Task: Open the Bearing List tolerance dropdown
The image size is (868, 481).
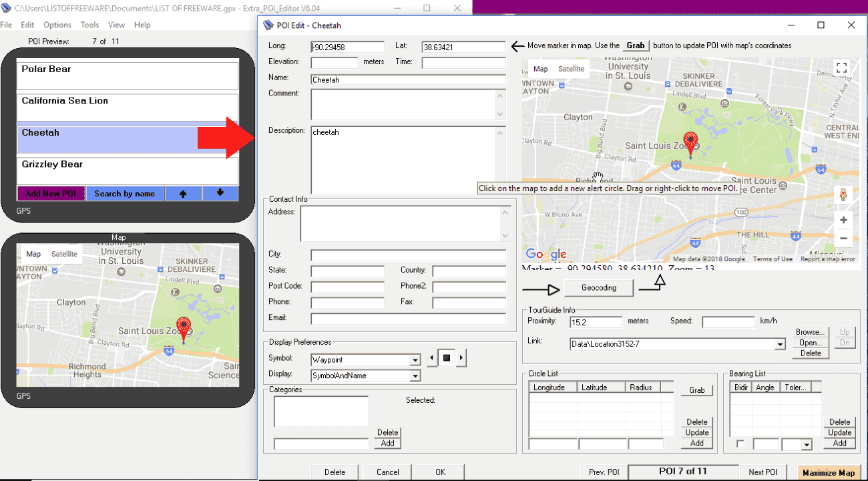Action: [807, 444]
